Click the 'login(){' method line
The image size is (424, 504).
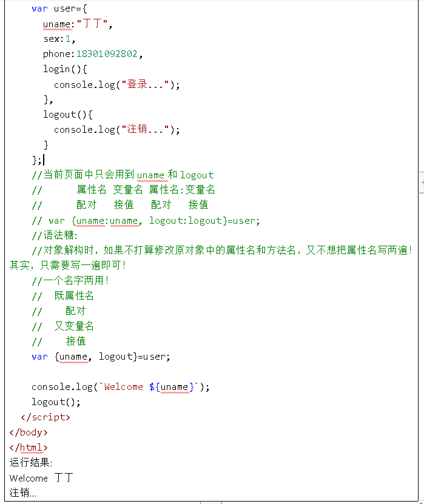pyautogui.click(x=65, y=69)
